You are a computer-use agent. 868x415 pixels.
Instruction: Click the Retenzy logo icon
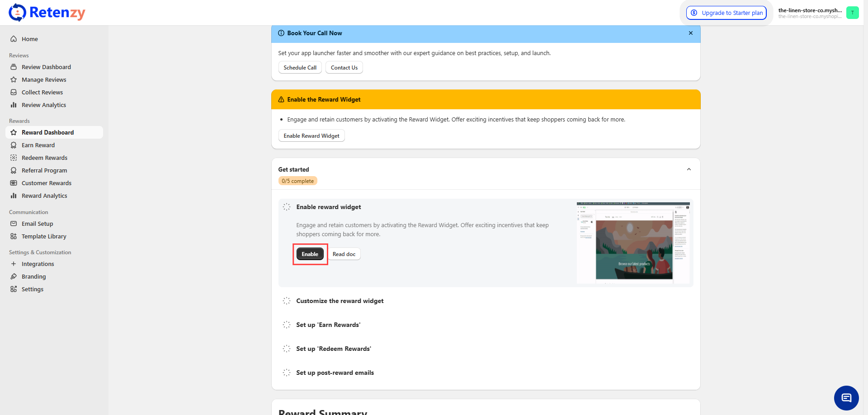pos(17,13)
